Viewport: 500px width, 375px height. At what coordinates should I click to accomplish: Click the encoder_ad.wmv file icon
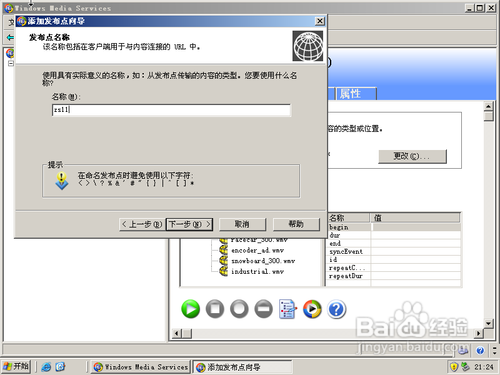click(223, 250)
